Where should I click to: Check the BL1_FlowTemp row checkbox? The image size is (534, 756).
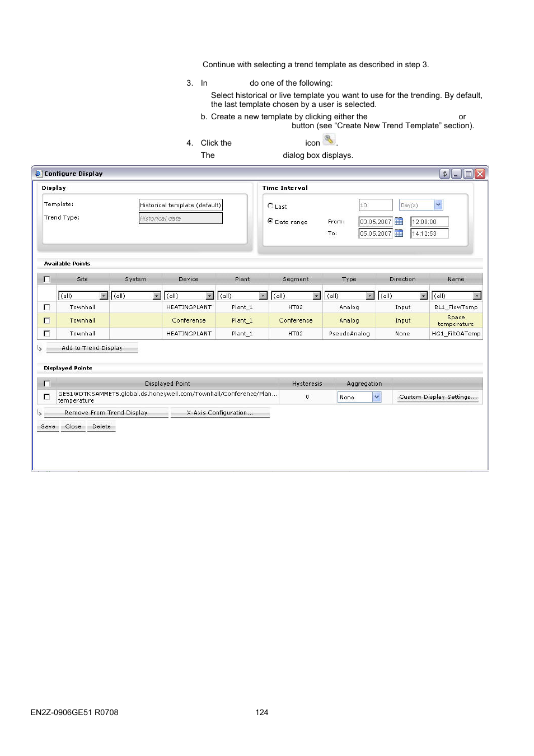click(x=47, y=307)
